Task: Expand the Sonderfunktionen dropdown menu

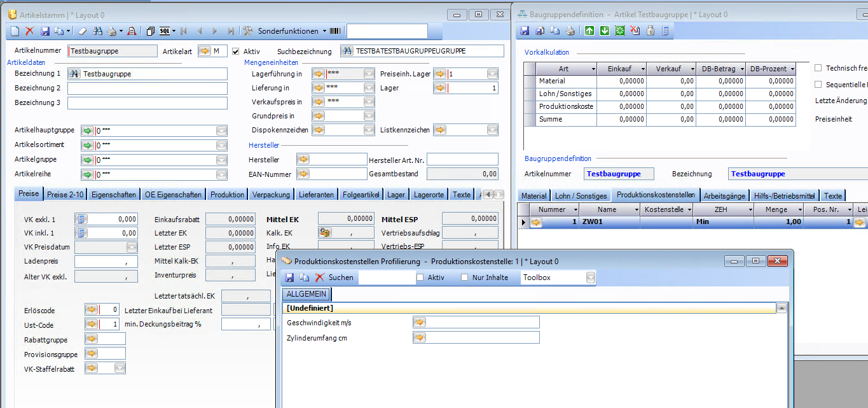Action: click(x=324, y=31)
